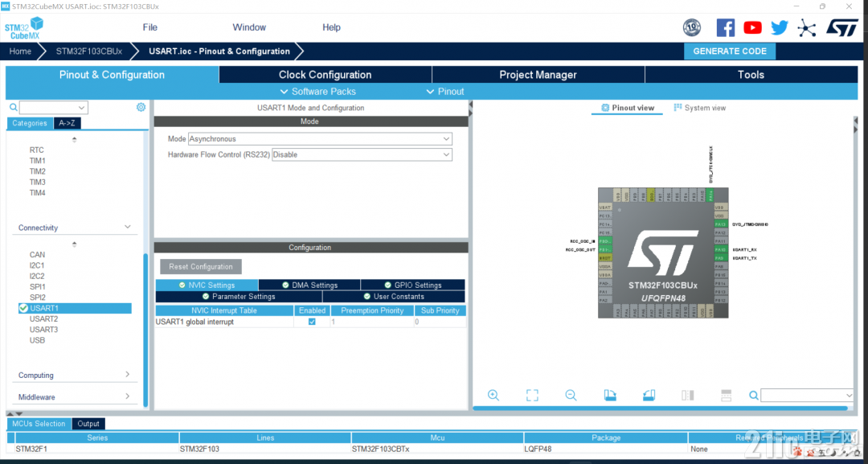Click the ST community network icon
Image resolution: width=868 pixels, height=464 pixels.
click(x=807, y=27)
